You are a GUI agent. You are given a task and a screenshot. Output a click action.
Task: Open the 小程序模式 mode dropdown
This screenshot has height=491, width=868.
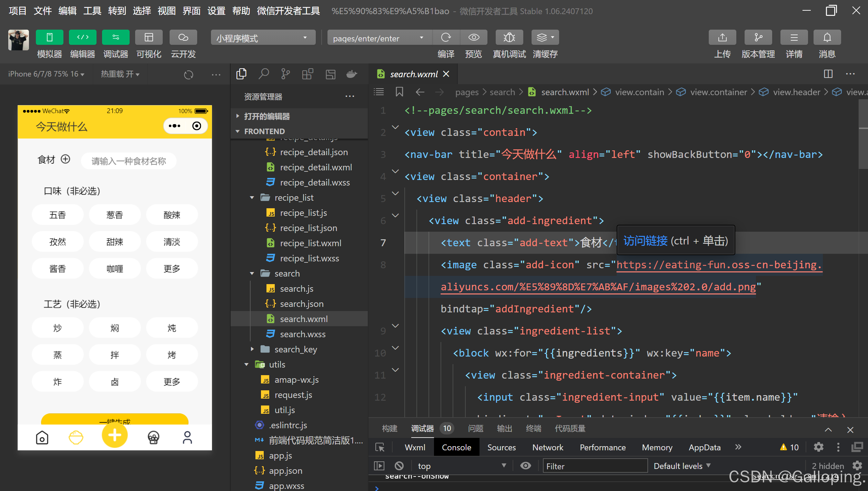pos(263,38)
